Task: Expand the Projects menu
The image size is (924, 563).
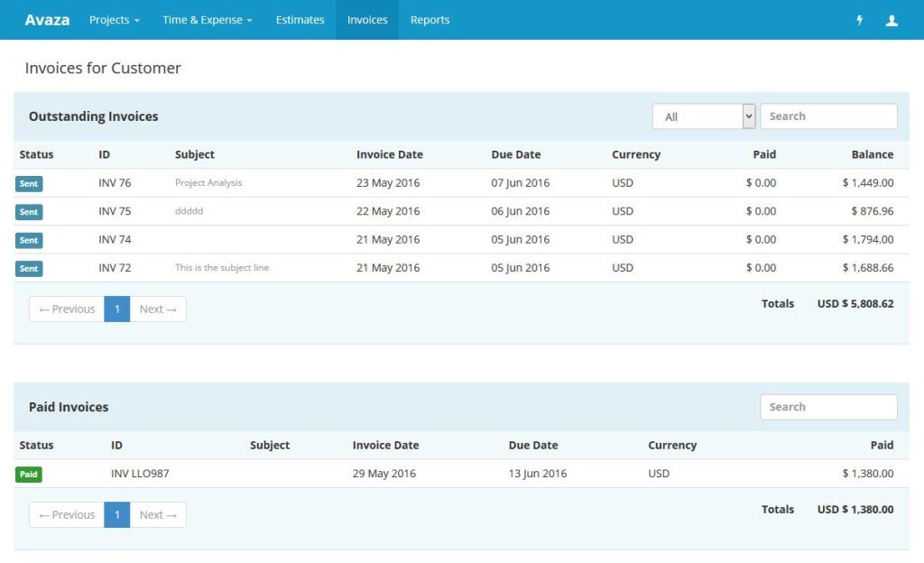Action: click(114, 19)
